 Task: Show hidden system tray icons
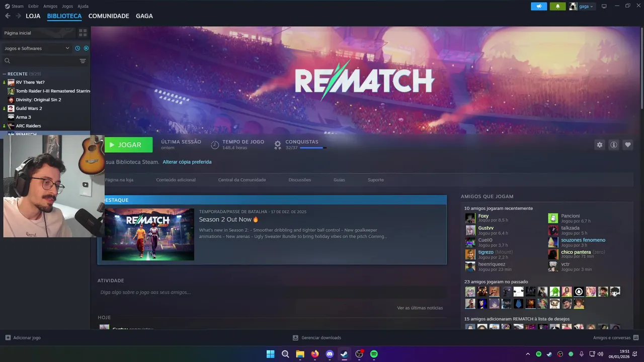tap(528, 354)
